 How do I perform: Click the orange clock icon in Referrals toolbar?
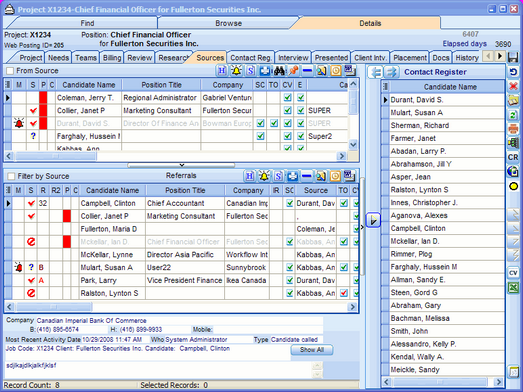point(335,176)
